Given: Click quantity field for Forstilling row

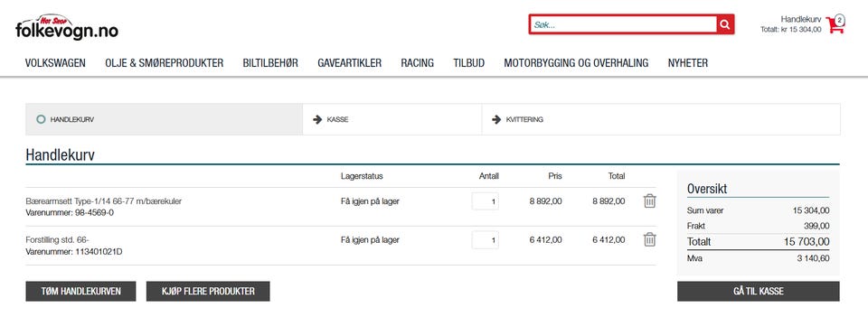Looking at the screenshot, I should (x=486, y=240).
